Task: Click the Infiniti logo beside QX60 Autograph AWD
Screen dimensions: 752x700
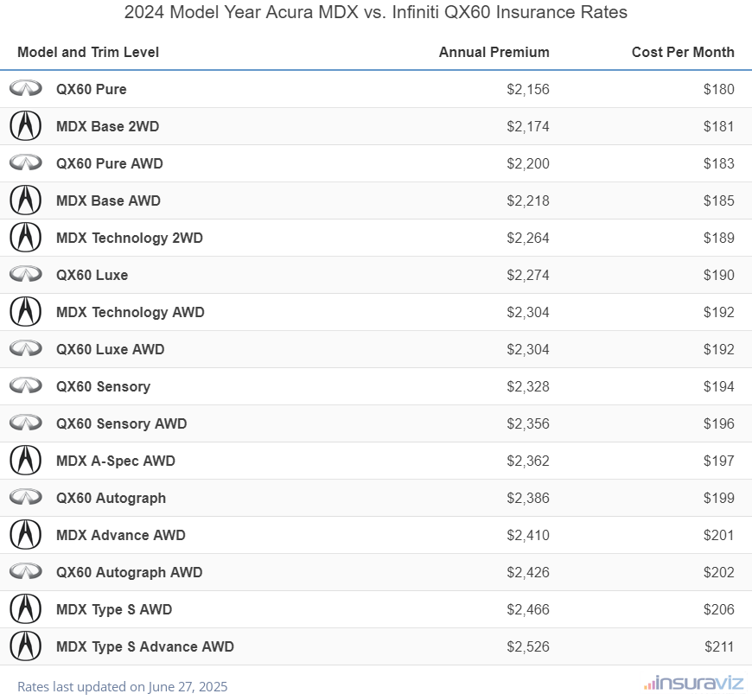Action: click(26, 571)
